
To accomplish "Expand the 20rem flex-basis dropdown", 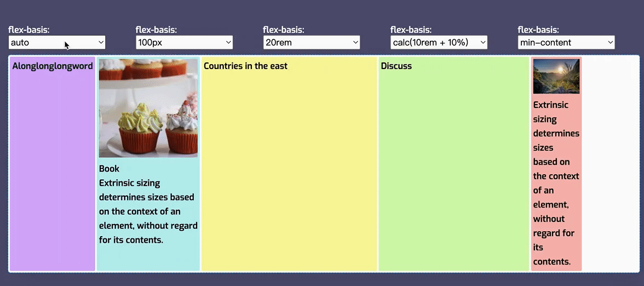I will [311, 42].
